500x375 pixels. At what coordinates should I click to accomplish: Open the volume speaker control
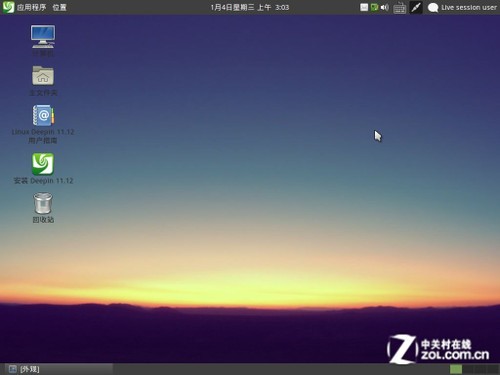(385, 7)
